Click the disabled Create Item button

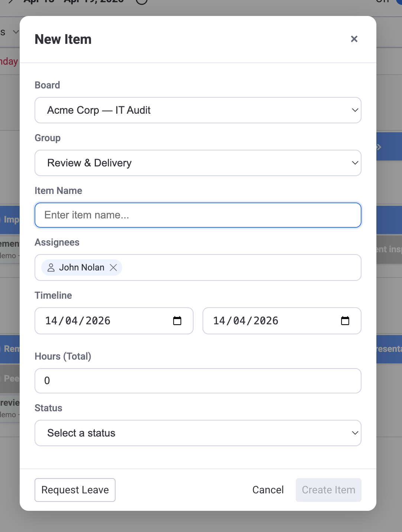click(328, 490)
